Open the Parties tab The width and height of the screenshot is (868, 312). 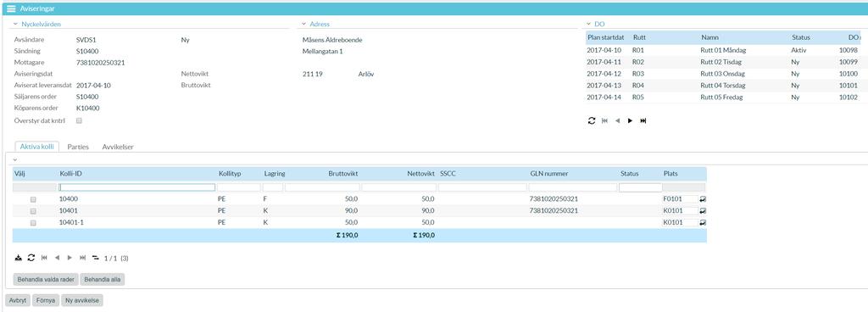(78, 148)
